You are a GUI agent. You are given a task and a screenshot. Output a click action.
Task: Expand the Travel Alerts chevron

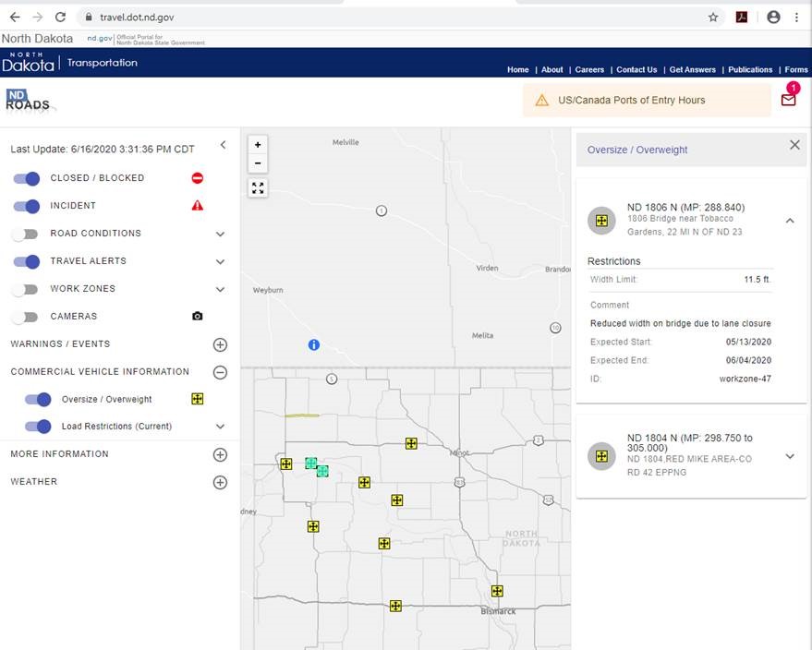[x=220, y=261]
